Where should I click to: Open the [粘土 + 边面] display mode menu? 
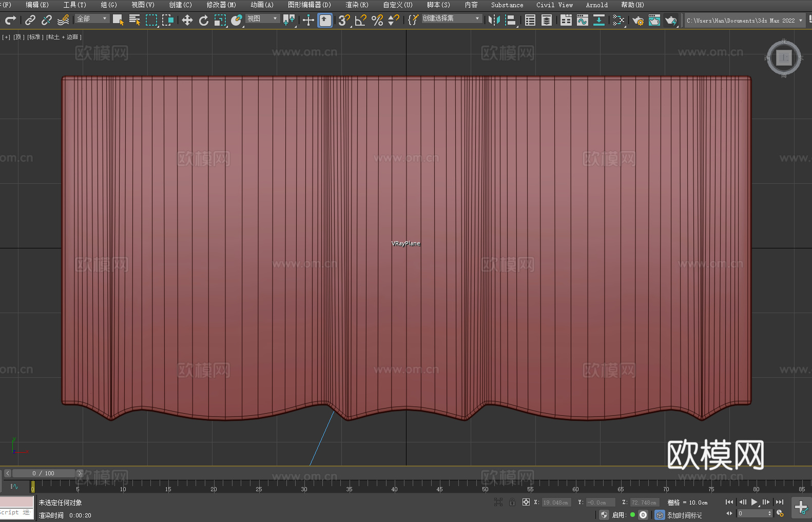(64, 37)
